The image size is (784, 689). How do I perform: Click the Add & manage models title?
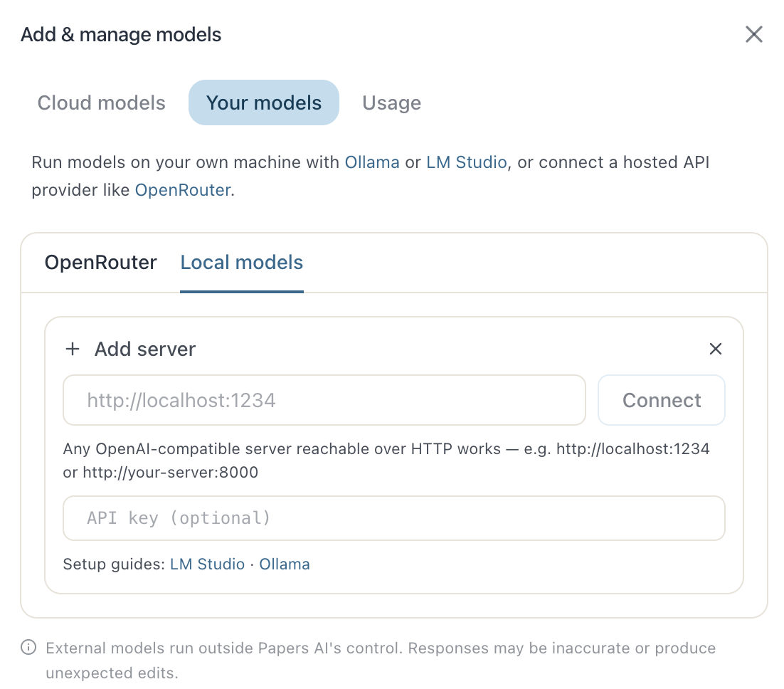[121, 35]
